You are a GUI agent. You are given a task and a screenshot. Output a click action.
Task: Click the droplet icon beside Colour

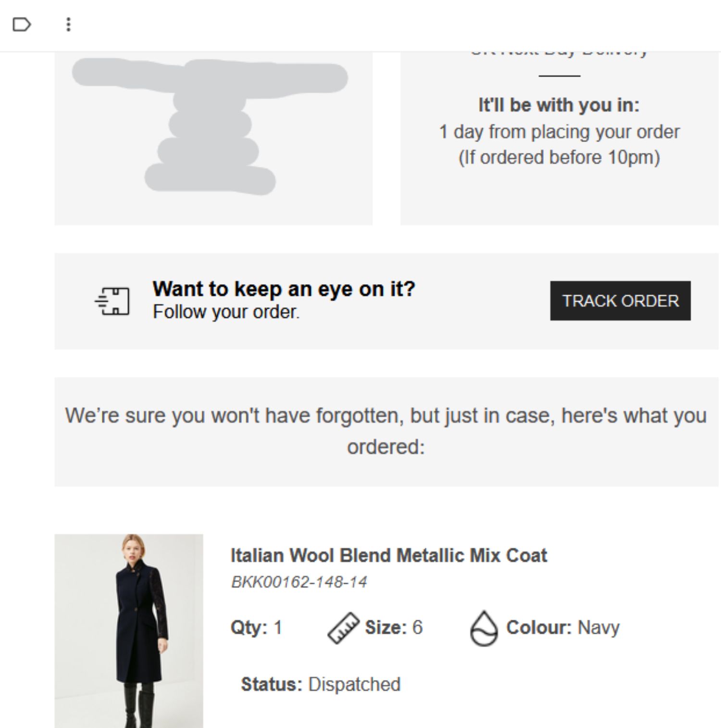coord(484,628)
